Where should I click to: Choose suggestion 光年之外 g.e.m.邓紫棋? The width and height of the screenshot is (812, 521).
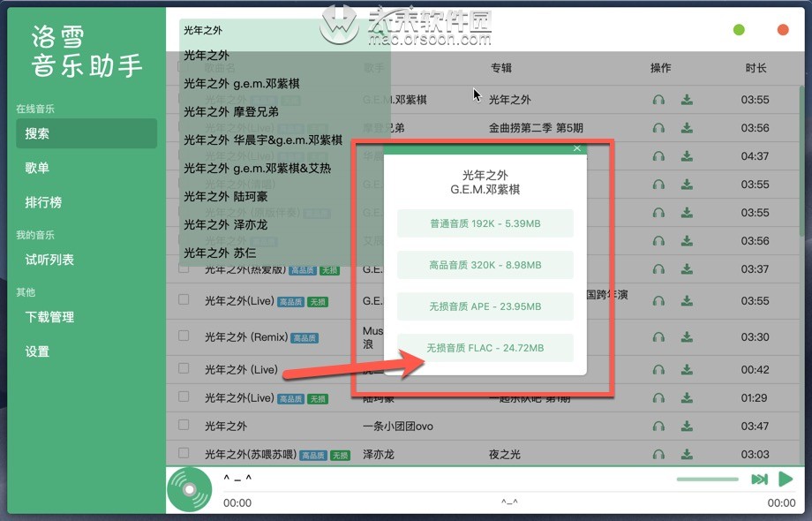tap(285, 84)
